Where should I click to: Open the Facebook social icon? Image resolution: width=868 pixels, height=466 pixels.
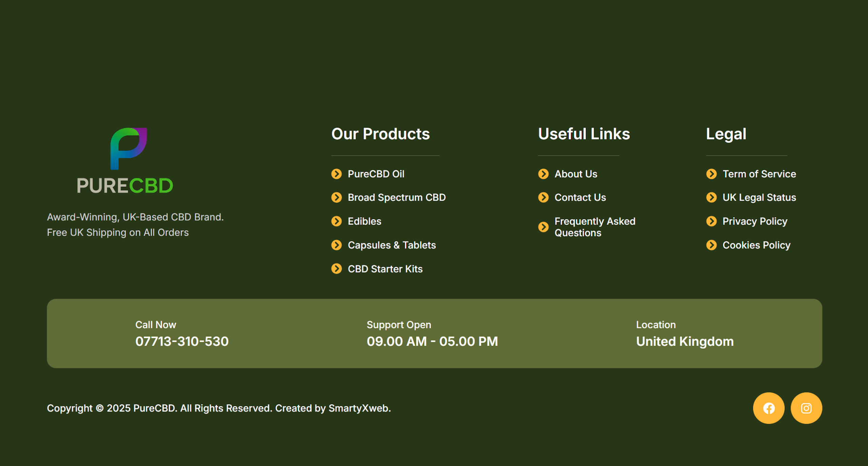pos(769,408)
